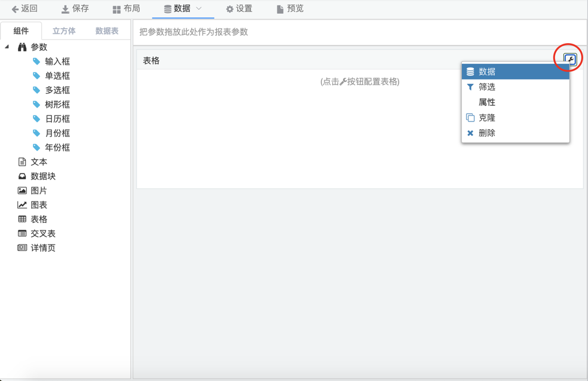
Task: Select the 日历框 calendar parameter item
Action: coord(57,119)
